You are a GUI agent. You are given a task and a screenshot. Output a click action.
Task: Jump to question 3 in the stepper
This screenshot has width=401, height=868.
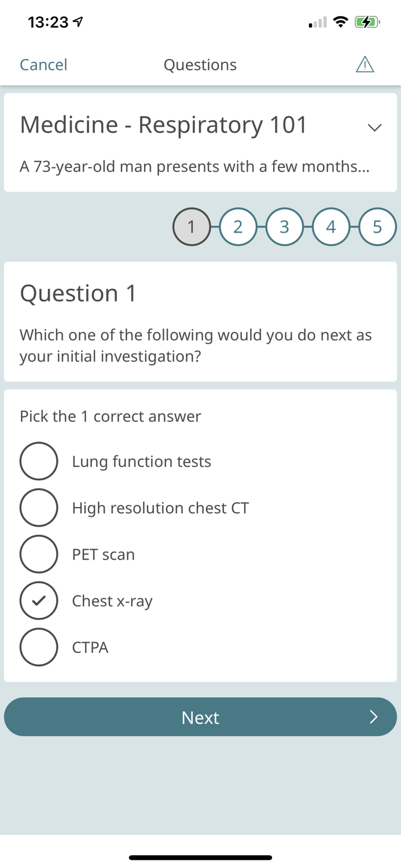coord(285,227)
